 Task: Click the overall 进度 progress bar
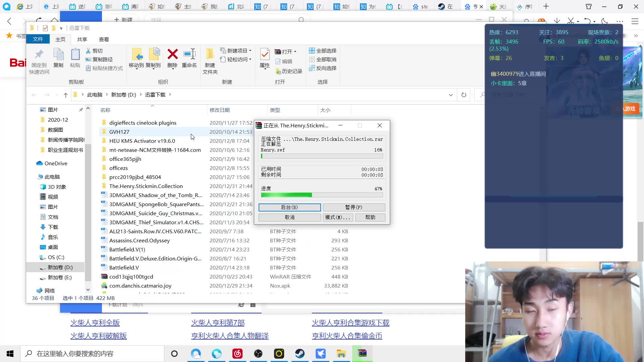[x=322, y=195]
